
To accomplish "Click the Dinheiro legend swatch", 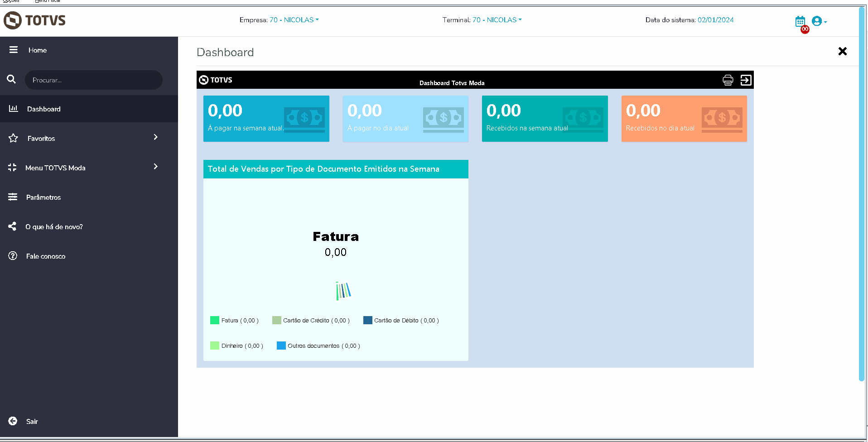I will (215, 346).
